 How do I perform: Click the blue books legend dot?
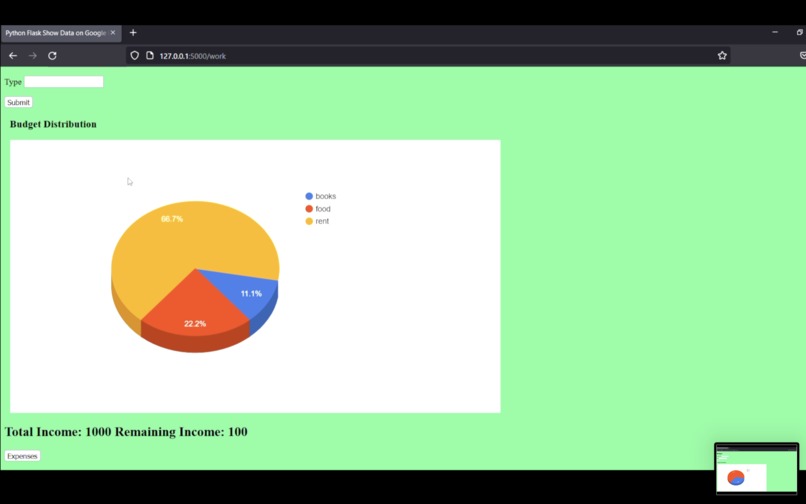(309, 196)
